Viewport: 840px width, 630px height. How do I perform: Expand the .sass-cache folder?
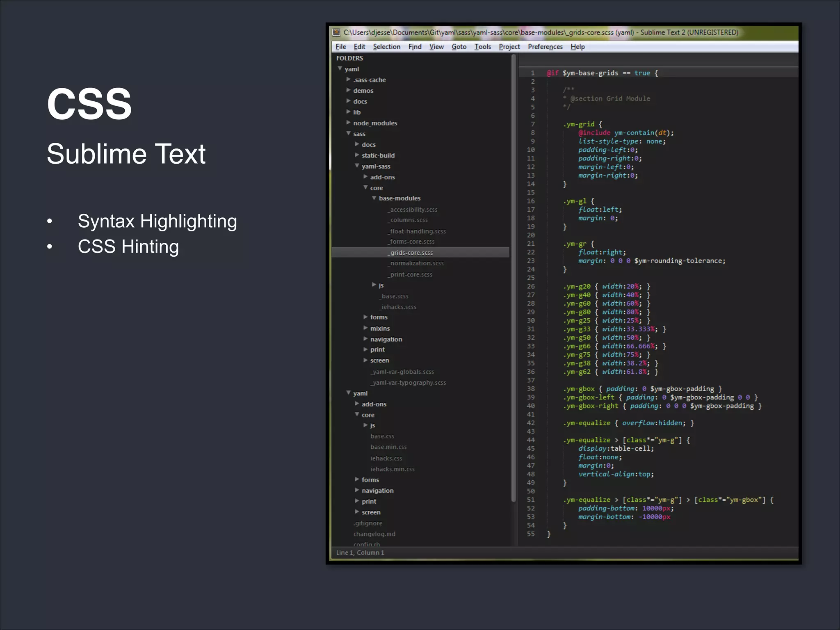(x=348, y=79)
